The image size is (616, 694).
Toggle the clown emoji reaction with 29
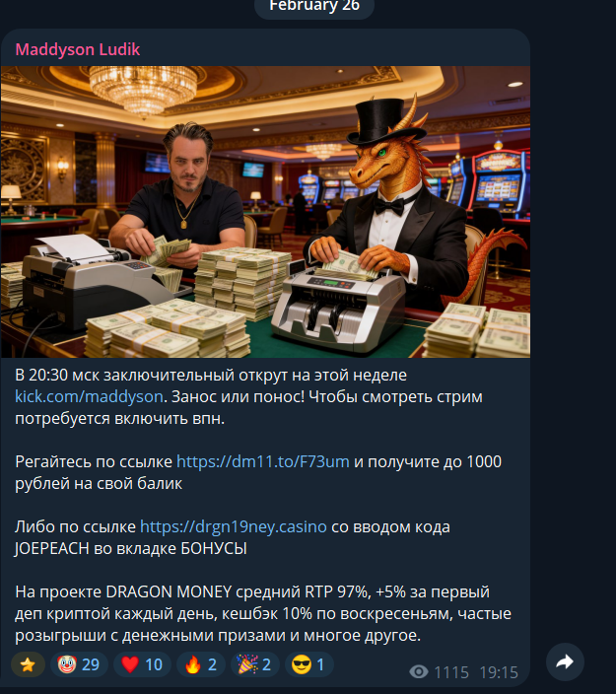pyautogui.click(x=79, y=664)
